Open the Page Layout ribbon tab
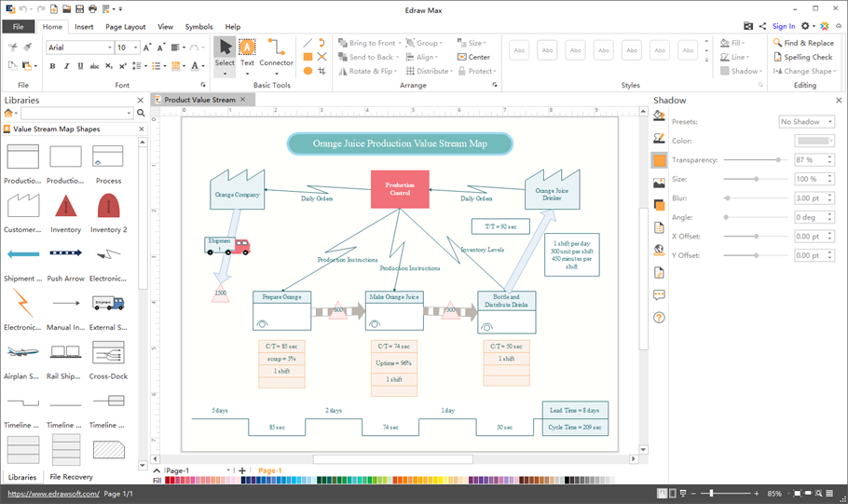 pos(125,27)
